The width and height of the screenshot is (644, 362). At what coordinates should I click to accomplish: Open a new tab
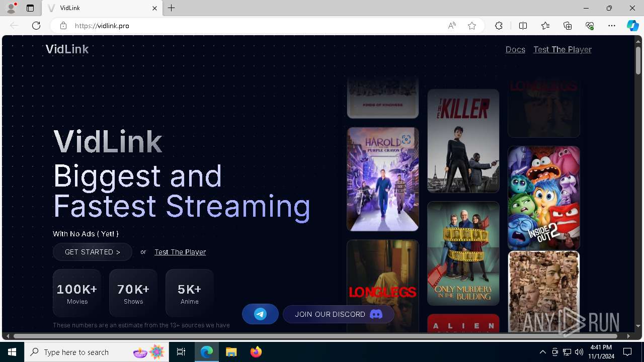pos(172,8)
